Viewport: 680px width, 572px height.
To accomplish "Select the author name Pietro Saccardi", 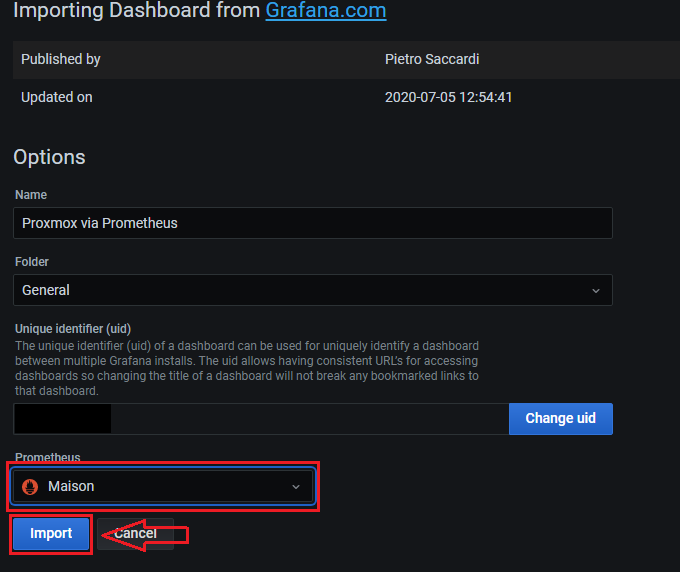I will pyautogui.click(x=432, y=59).
